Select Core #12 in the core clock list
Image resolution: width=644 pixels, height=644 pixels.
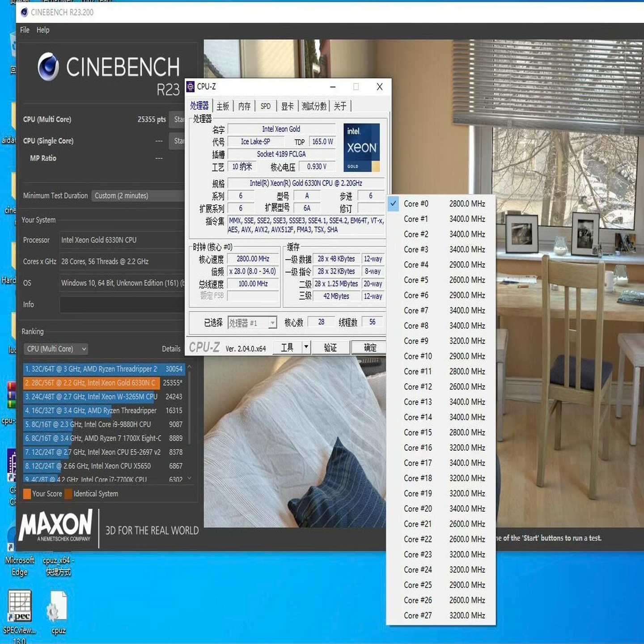tap(441, 387)
